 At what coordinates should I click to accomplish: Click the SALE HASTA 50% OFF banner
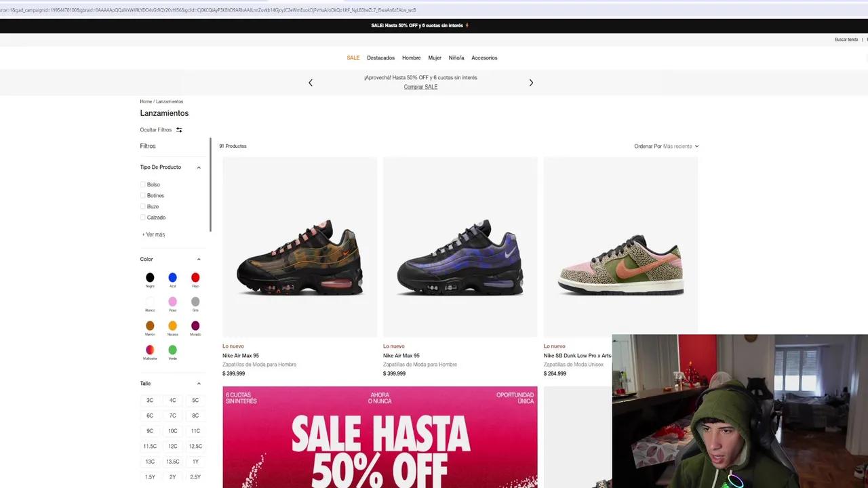click(x=380, y=437)
